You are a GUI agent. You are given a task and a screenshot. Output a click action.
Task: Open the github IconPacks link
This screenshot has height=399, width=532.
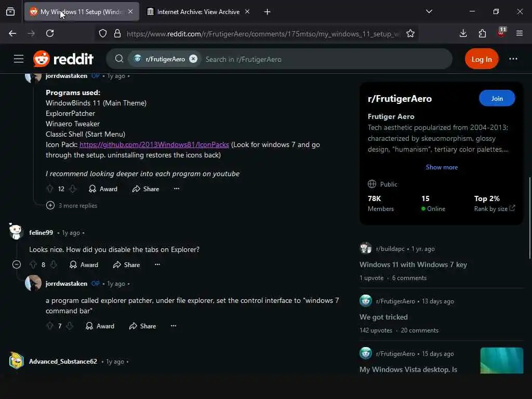click(154, 144)
